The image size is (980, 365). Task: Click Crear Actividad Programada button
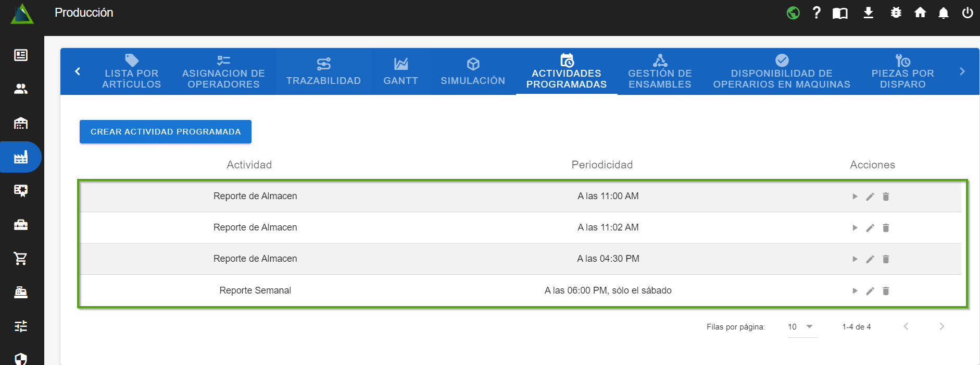(166, 132)
